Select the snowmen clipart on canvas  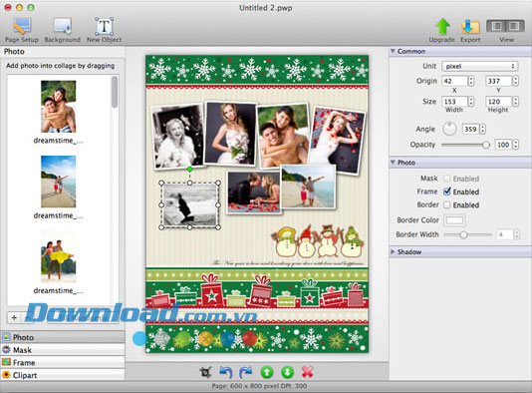pos(317,240)
